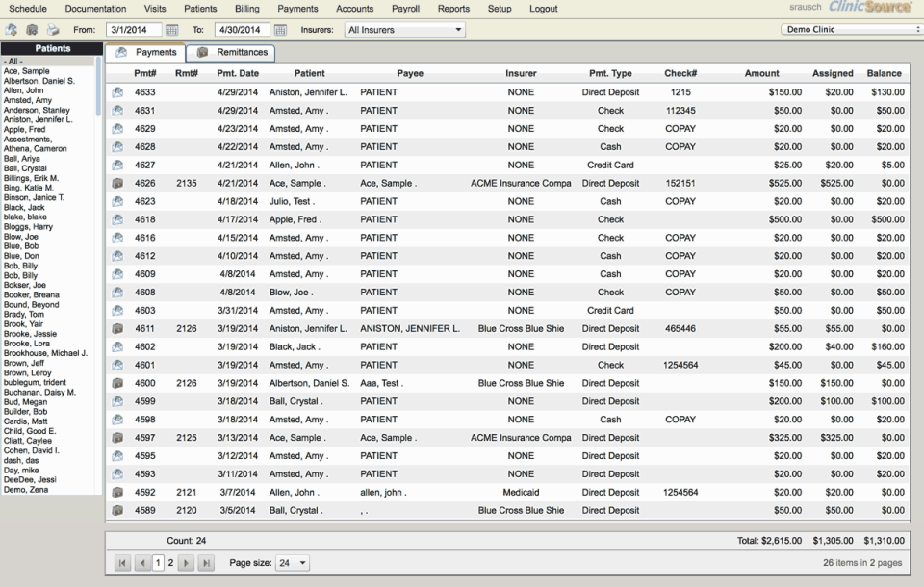Open remittance icon for payment 4589
Image resolution: width=924 pixels, height=587 pixels.
click(x=117, y=510)
